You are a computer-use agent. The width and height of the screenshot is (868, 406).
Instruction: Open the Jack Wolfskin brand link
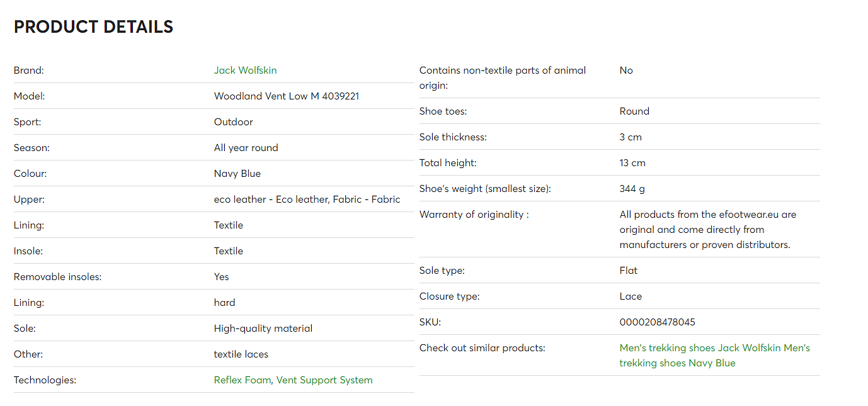click(x=245, y=70)
